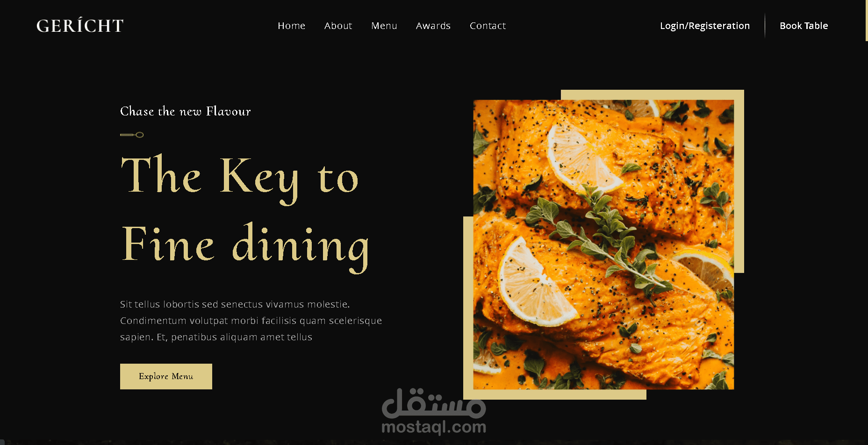868x445 pixels.
Task: Navigate to the Awards section
Action: click(433, 26)
